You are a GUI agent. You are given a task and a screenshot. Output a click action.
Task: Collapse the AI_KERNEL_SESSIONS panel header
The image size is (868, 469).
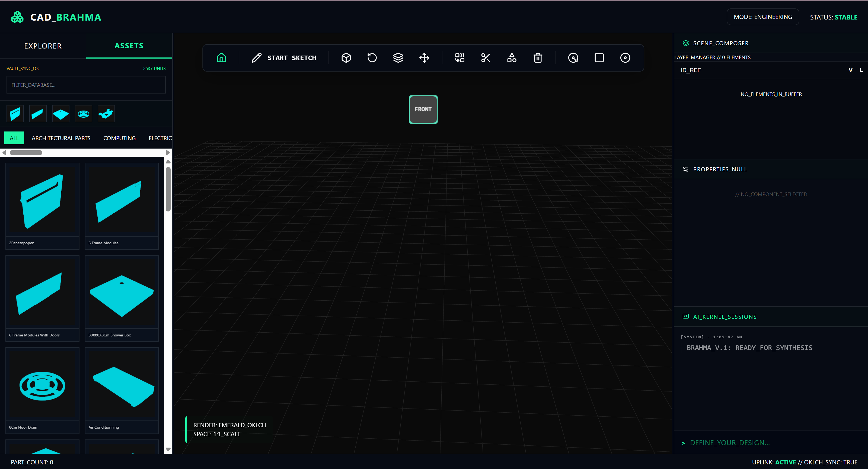coord(725,316)
